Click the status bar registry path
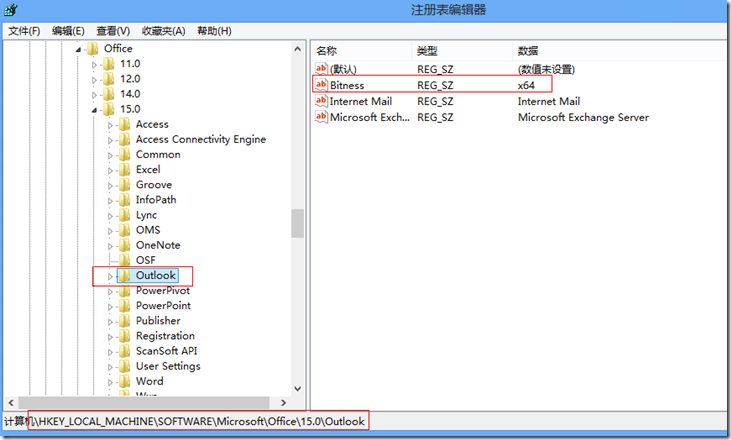The height and width of the screenshot is (440, 731). [185, 421]
